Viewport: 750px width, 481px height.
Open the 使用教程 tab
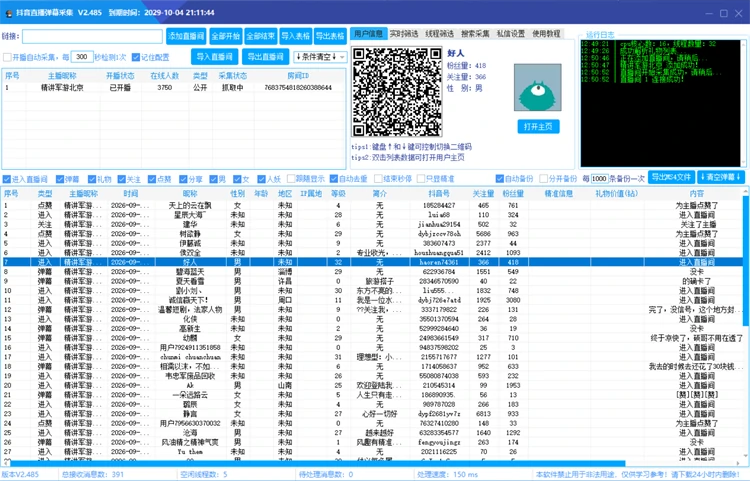coord(546,33)
